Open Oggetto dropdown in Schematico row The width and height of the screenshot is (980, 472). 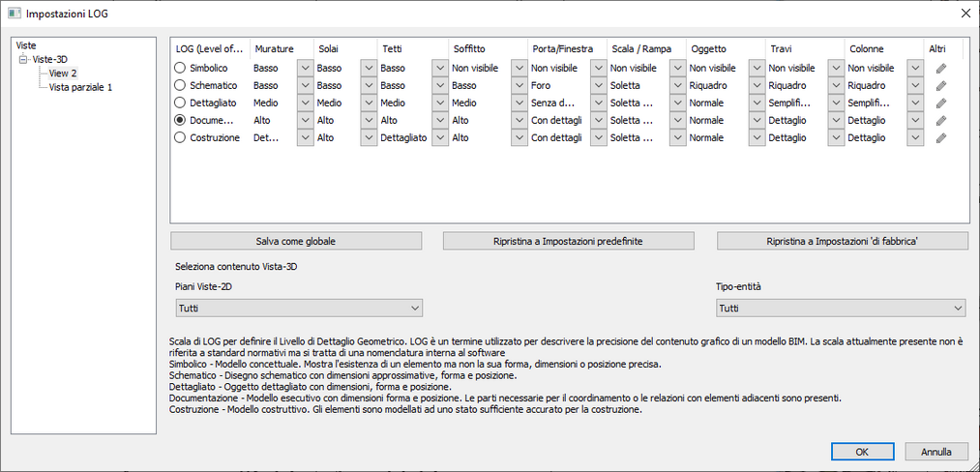(757, 86)
